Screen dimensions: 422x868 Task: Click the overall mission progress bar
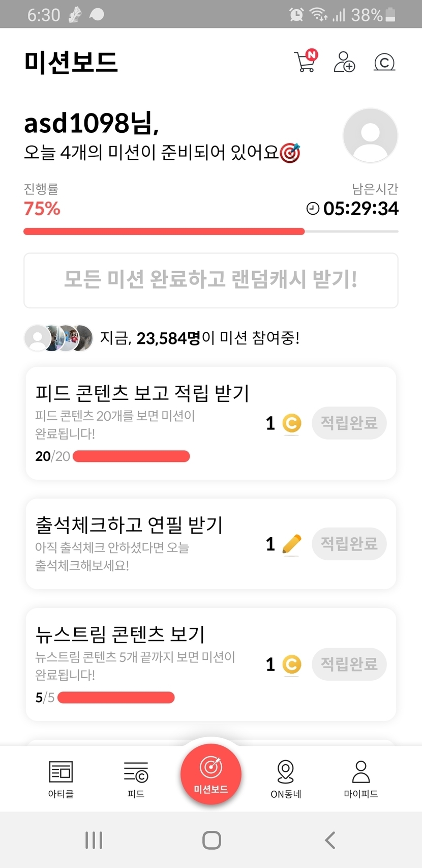click(211, 232)
